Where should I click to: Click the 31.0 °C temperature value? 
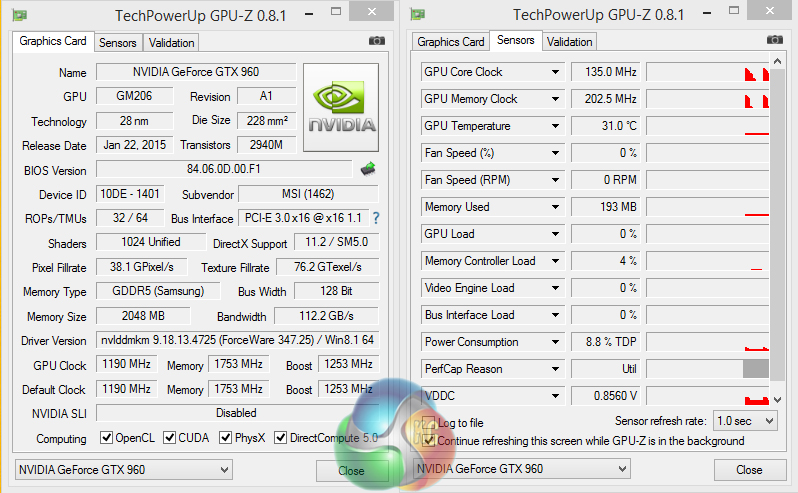(x=606, y=126)
